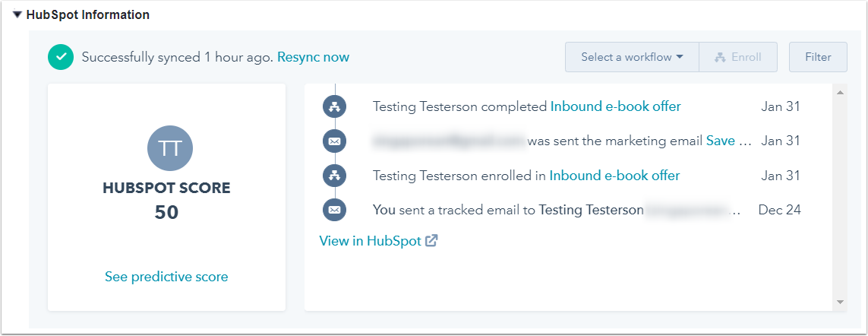Open the View in HubSpot link

coord(370,241)
